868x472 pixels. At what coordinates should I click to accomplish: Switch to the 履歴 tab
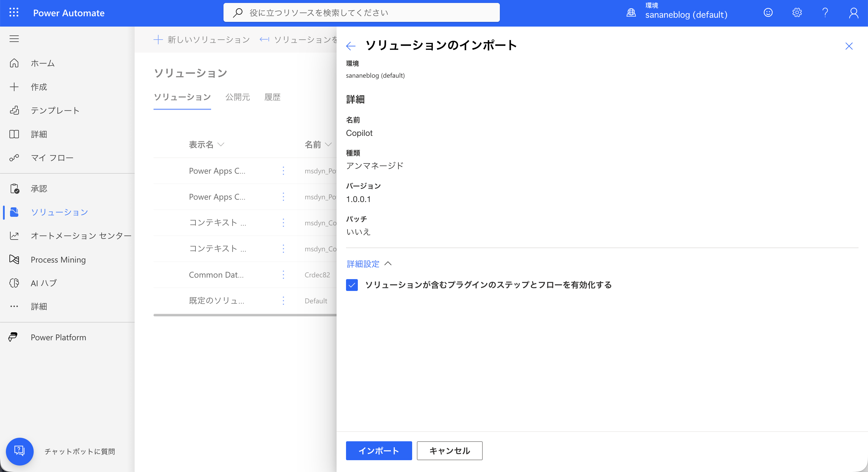pyautogui.click(x=272, y=97)
